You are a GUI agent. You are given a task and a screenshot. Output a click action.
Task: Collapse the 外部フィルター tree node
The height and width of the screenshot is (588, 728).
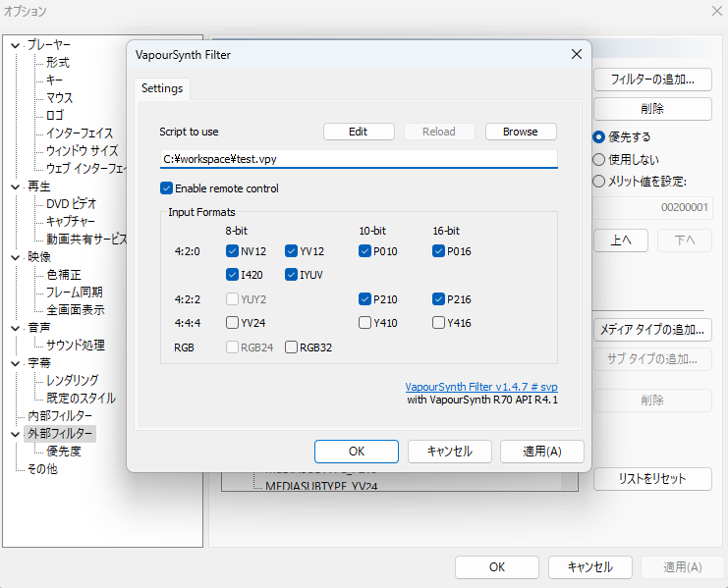[x=15, y=434]
